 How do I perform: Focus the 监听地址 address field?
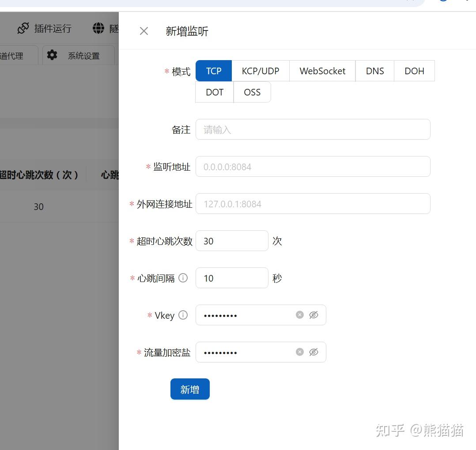pyautogui.click(x=313, y=167)
